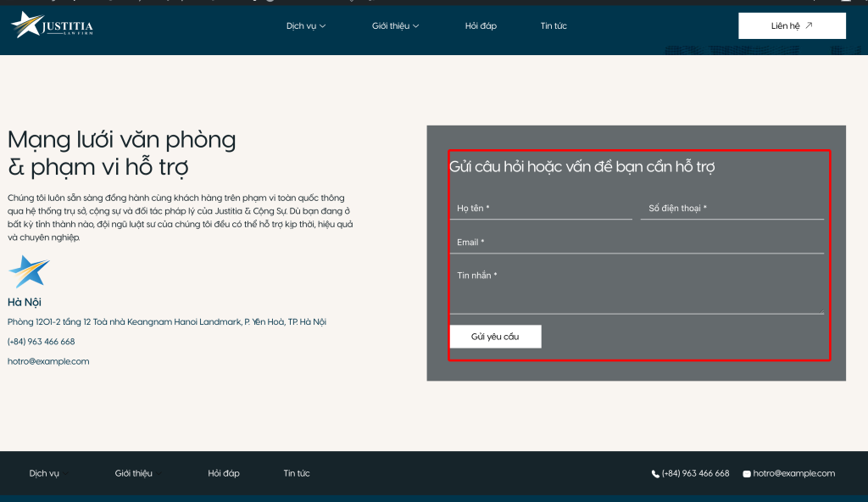Screen dimensions: 868x502
Task: Open Giới thiệu link in the footer
Action: [x=134, y=473]
